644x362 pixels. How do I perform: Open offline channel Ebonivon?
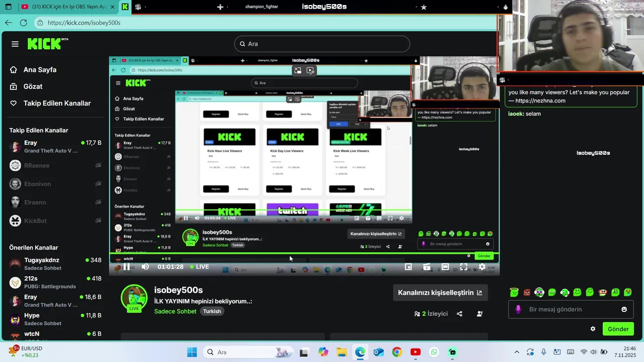[x=55, y=184]
